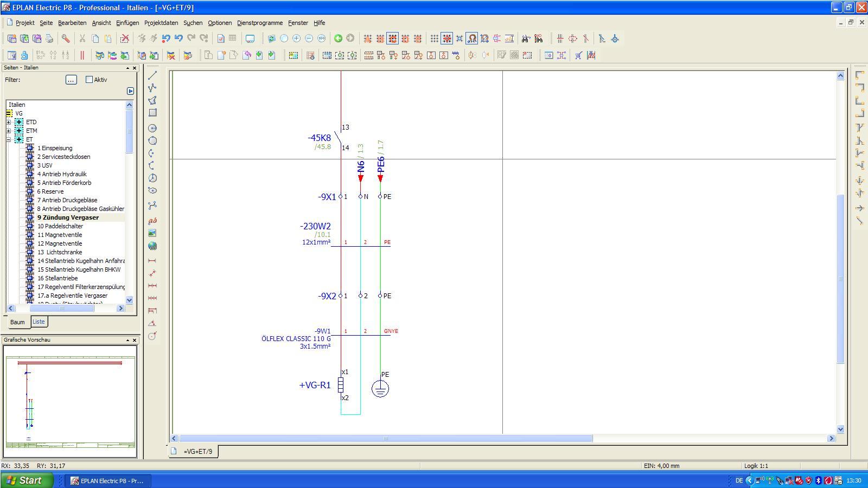Go back with green arrow icon

(x=337, y=38)
